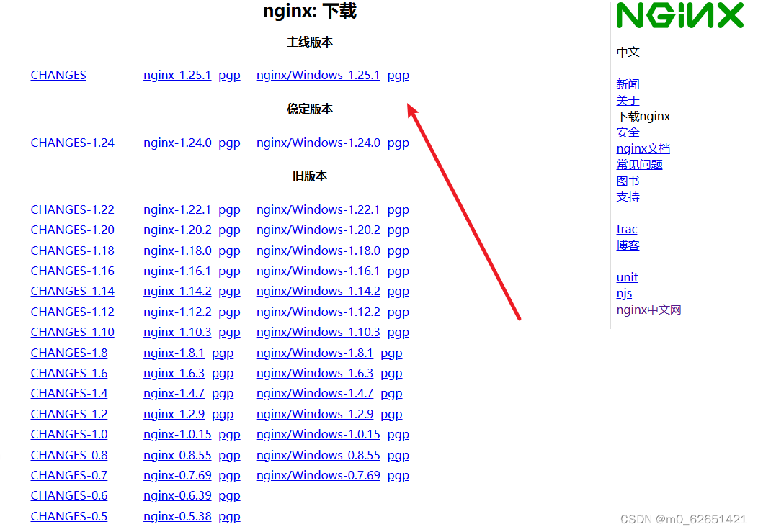This screenshot has height=532, width=758.
Task: Open CHANGES-1.14 link
Action: tap(73, 292)
